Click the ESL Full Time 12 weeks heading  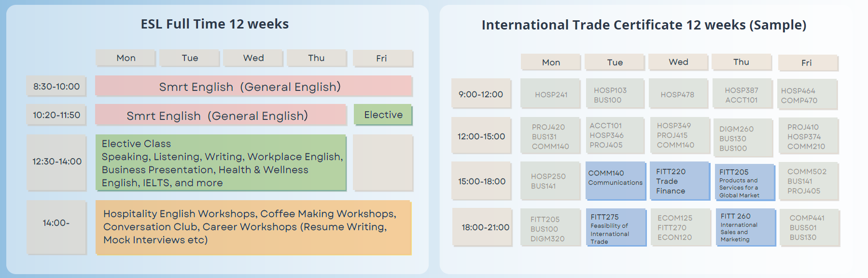[215, 24]
